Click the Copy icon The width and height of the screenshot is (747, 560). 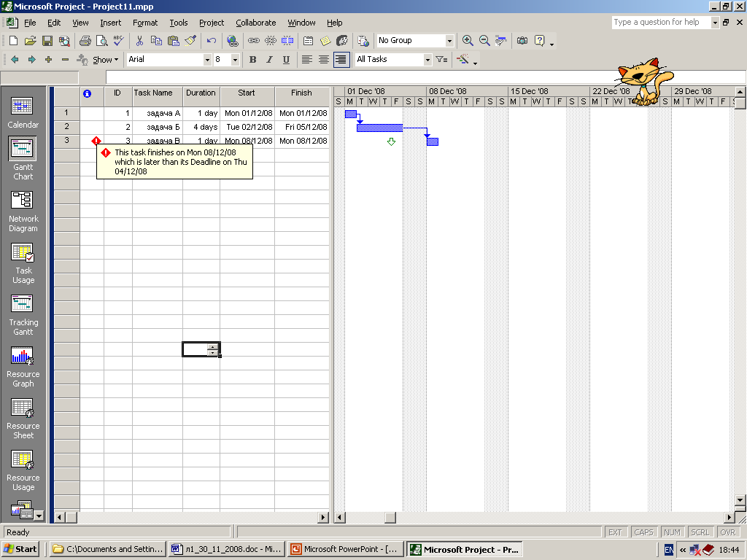tap(156, 41)
